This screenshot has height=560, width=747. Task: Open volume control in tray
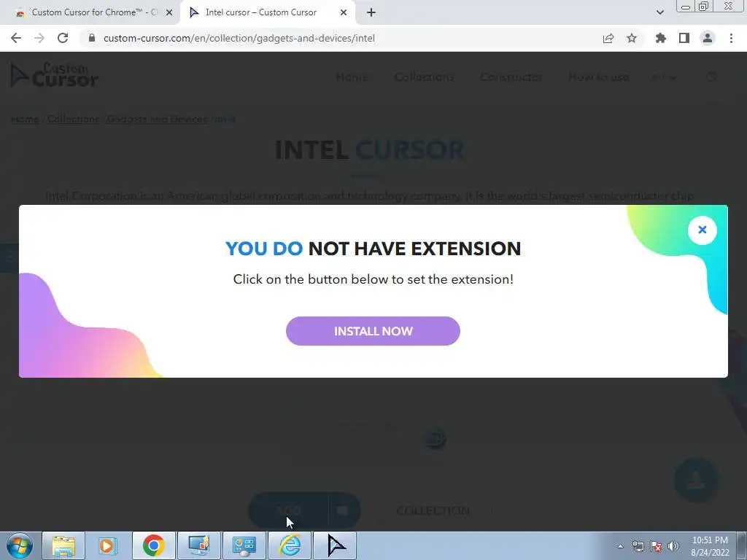point(673,546)
